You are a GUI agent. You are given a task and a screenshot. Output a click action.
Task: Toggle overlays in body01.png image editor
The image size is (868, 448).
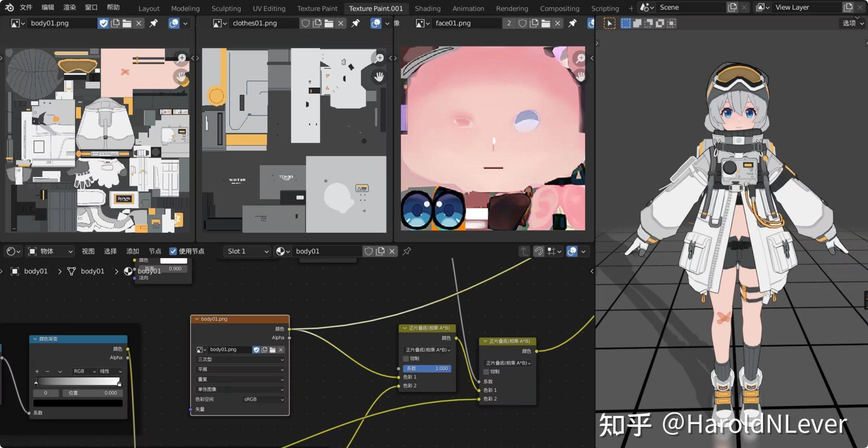coord(174,23)
